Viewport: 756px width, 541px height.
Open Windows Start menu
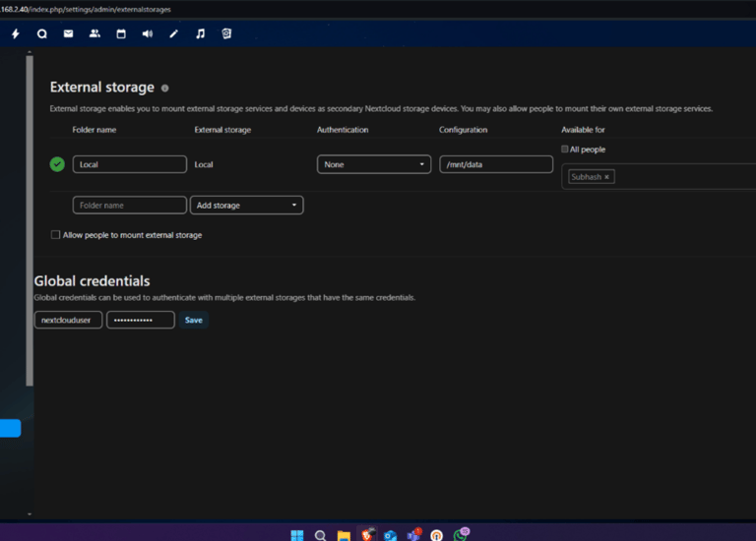[x=297, y=535]
